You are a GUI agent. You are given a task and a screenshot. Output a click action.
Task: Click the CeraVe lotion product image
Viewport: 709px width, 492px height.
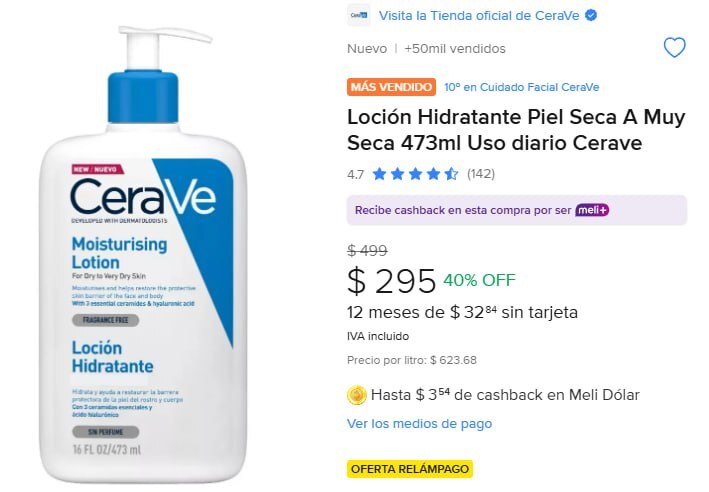click(x=143, y=253)
